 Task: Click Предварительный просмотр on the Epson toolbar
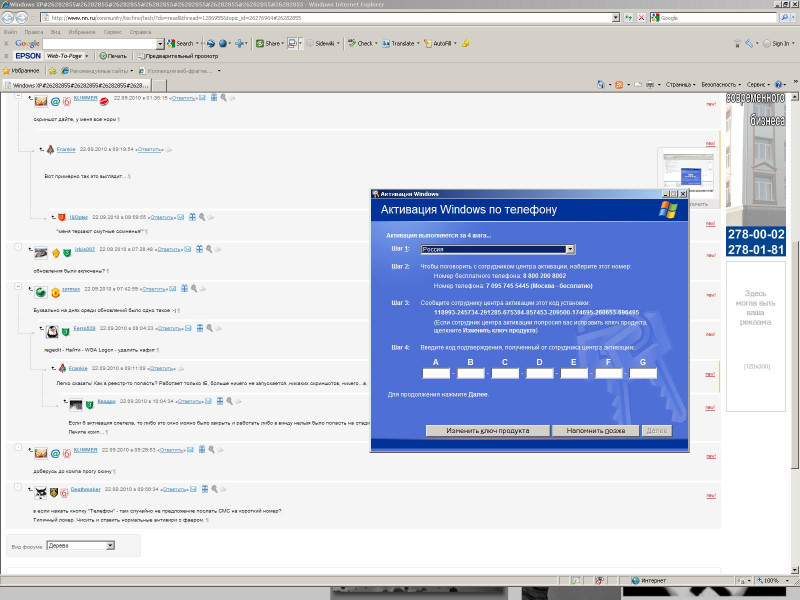click(x=178, y=56)
